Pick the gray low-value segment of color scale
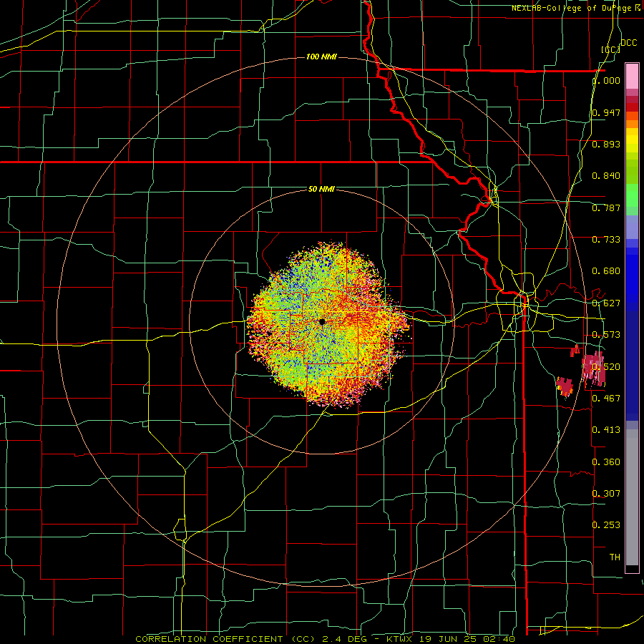 tap(632, 497)
